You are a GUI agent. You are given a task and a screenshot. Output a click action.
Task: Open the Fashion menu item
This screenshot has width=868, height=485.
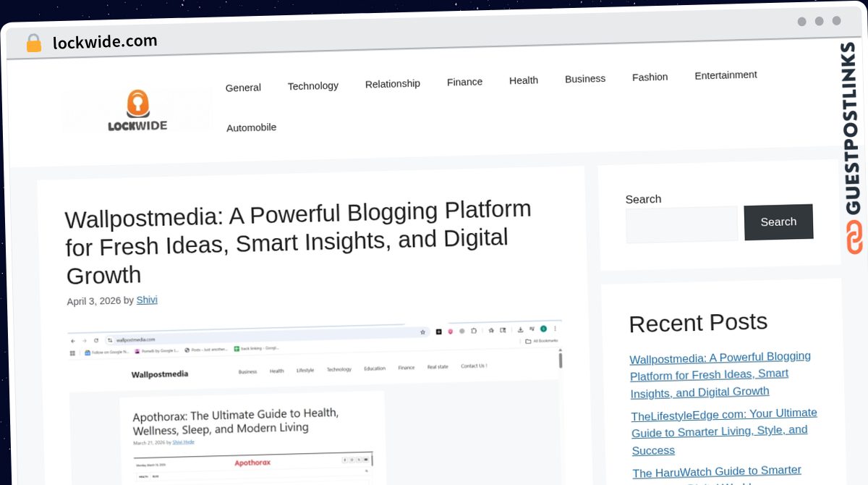point(650,77)
